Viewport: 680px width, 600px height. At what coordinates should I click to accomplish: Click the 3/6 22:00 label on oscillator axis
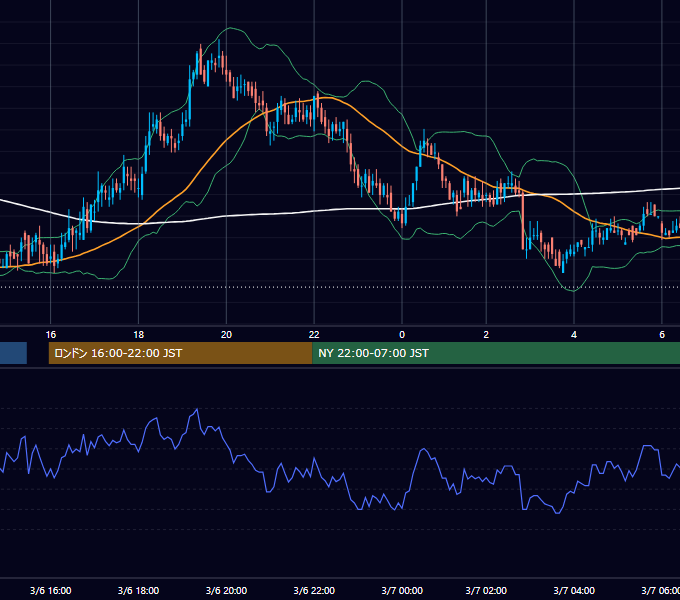(x=314, y=590)
